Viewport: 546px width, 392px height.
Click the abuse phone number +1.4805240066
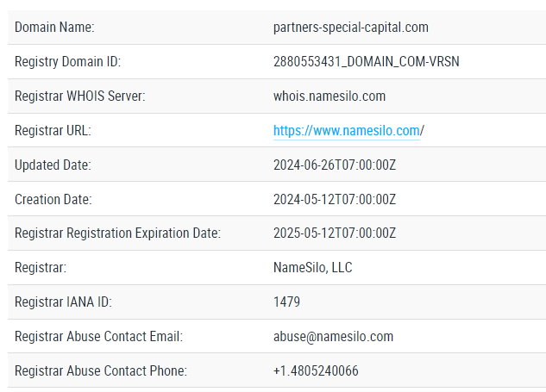coord(316,371)
